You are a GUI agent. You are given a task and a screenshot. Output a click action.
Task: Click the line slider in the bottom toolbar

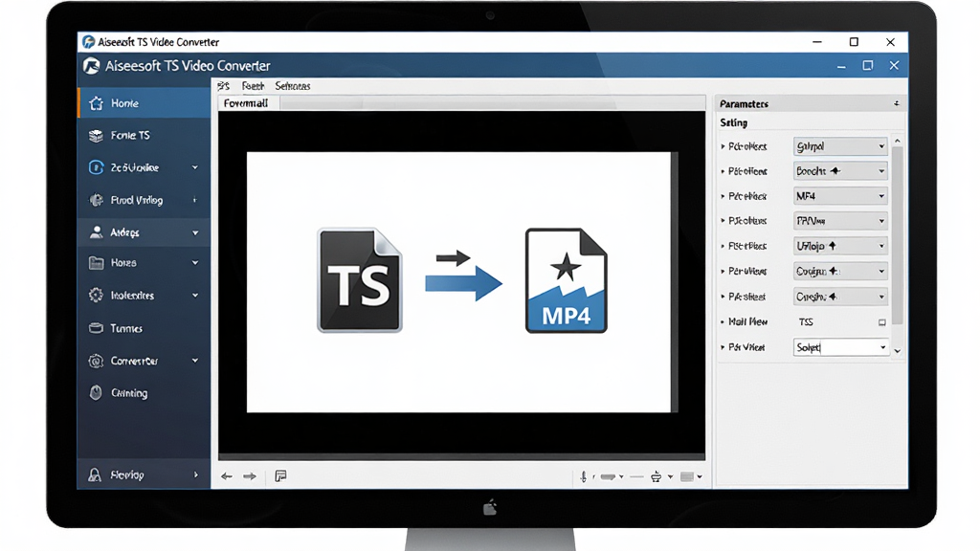pyautogui.click(x=636, y=477)
